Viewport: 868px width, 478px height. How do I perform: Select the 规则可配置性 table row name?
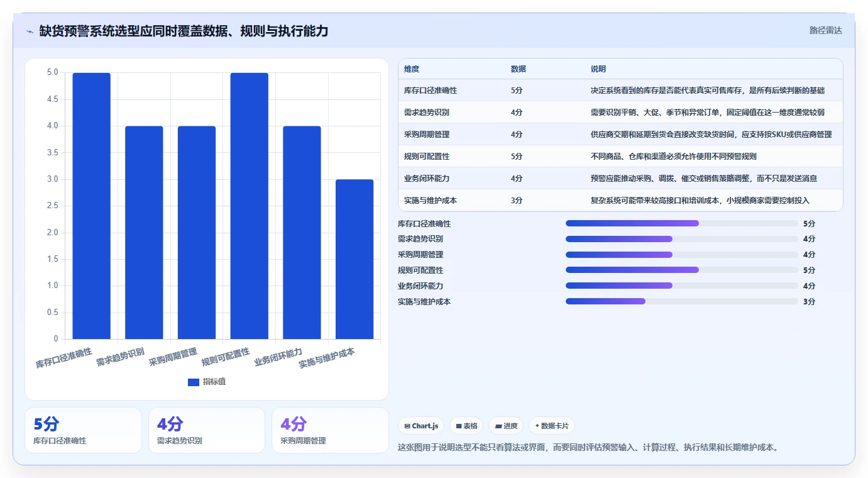(x=427, y=157)
